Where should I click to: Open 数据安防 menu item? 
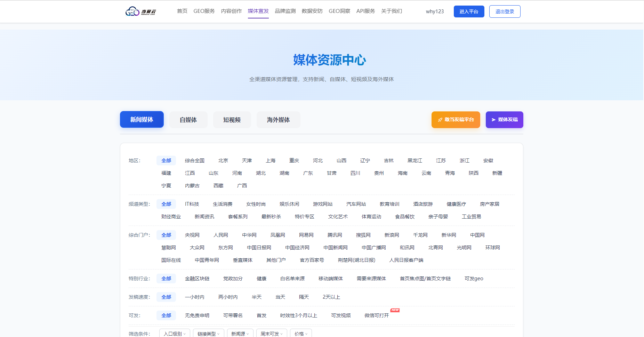(x=312, y=11)
